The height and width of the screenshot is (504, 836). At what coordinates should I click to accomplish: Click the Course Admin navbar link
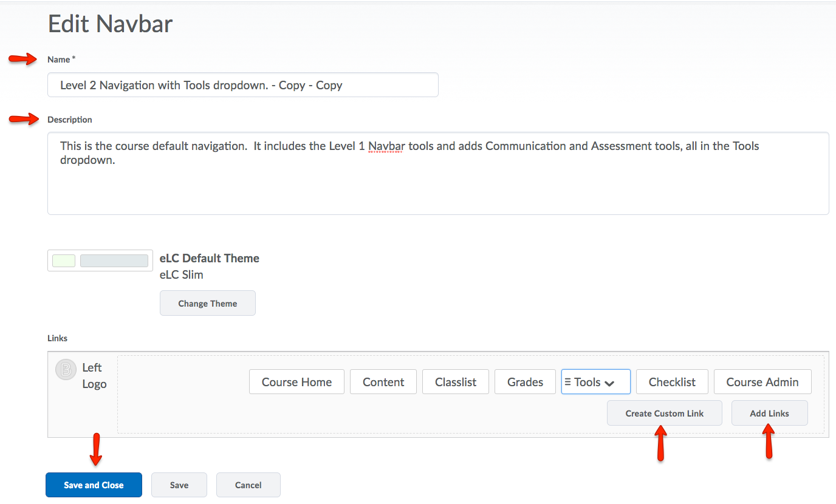(762, 382)
